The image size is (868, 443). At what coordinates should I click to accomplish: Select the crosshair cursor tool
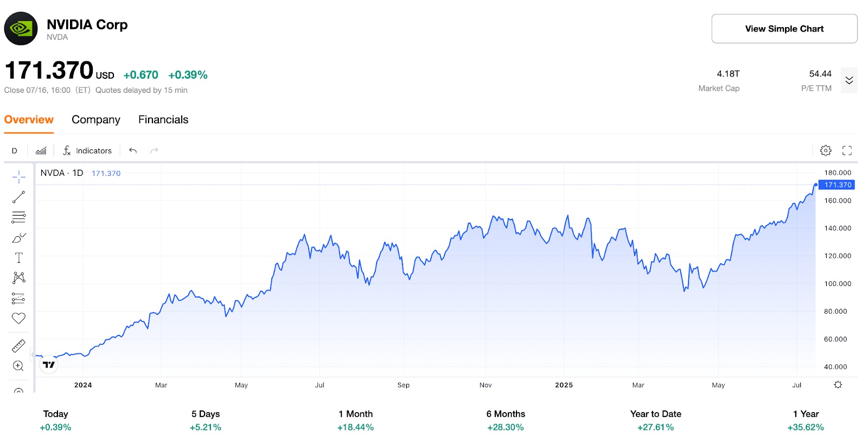(x=18, y=177)
